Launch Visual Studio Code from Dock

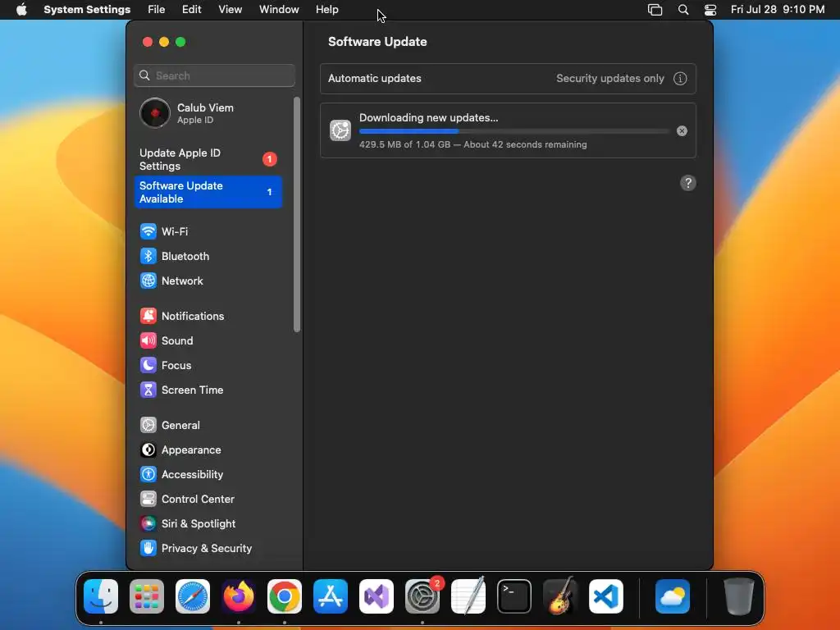pyautogui.click(x=606, y=596)
